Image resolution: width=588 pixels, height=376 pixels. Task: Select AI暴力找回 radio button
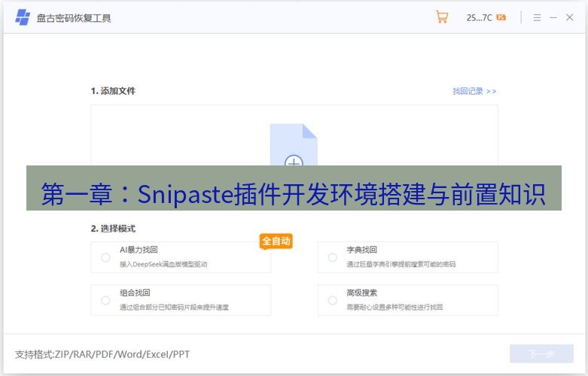click(x=105, y=257)
